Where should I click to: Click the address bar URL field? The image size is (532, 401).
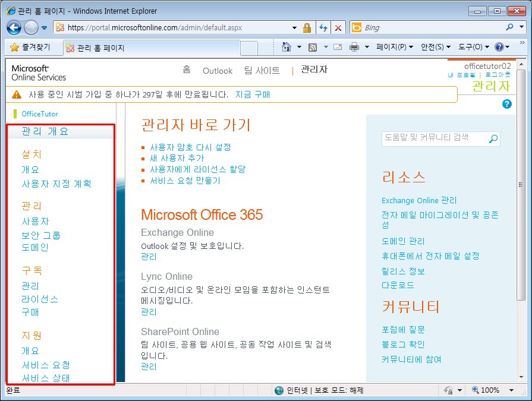point(178,27)
